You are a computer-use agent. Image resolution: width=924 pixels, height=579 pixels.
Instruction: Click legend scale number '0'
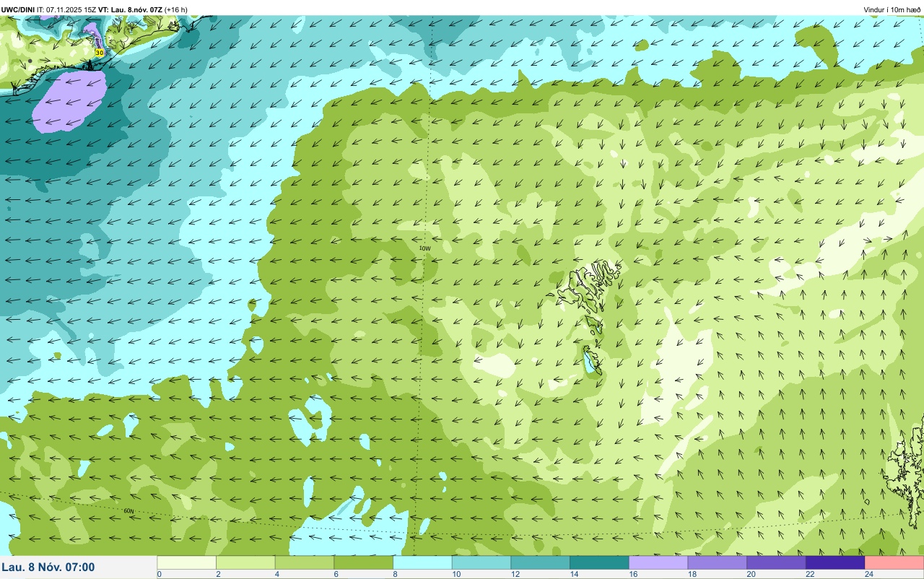[x=159, y=574]
